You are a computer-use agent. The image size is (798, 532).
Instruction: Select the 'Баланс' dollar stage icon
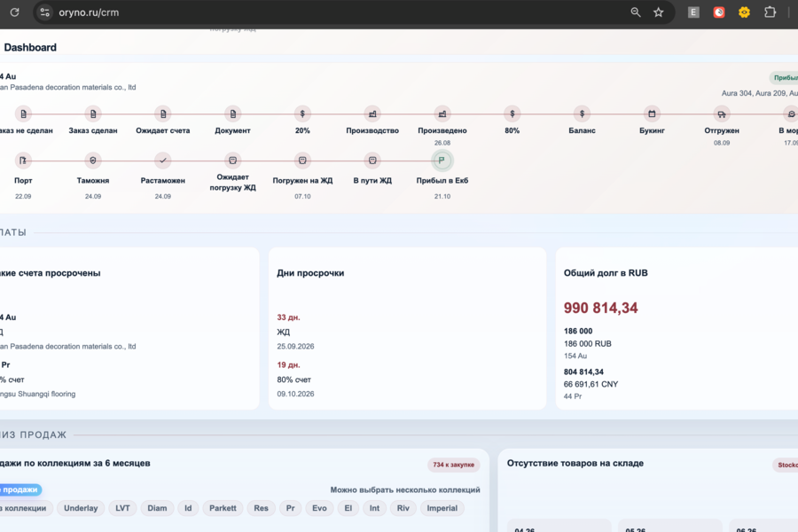click(582, 114)
